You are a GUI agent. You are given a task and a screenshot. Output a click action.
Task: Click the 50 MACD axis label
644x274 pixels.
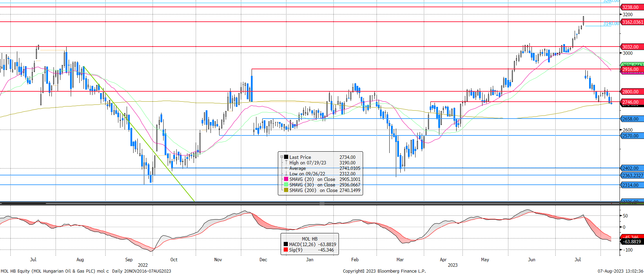(x=625, y=216)
